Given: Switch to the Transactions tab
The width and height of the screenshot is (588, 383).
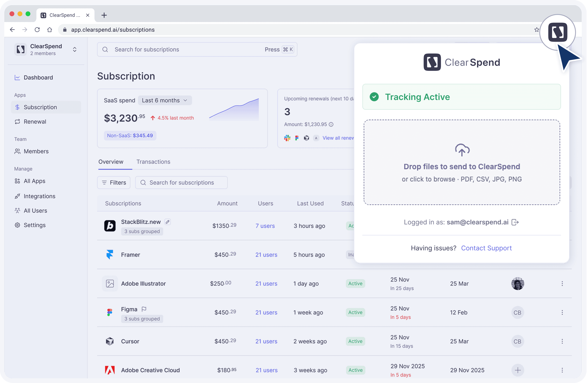Looking at the screenshot, I should click(153, 162).
